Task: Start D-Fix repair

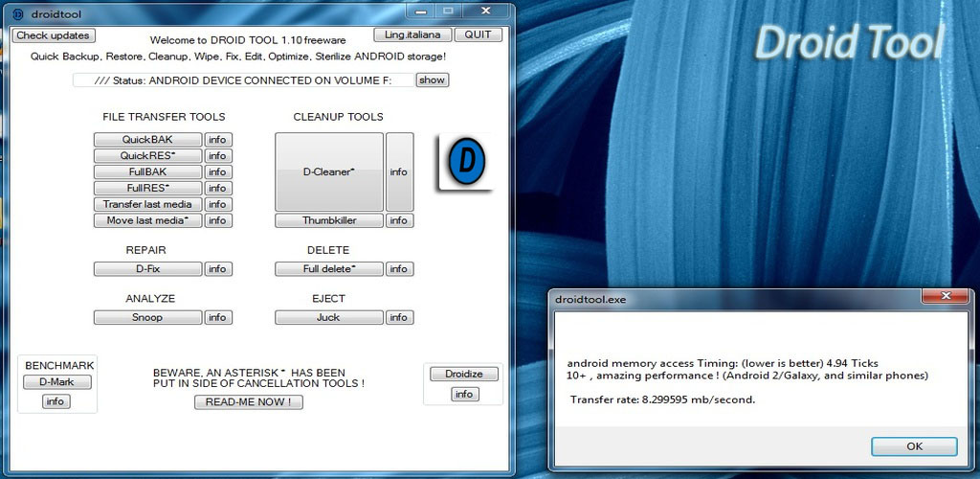Action: tap(148, 269)
